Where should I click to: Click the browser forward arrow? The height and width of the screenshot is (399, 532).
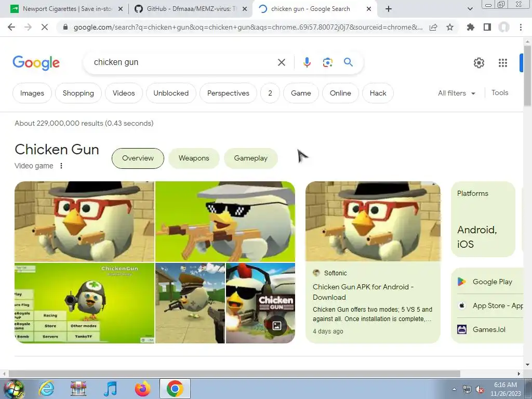point(28,27)
